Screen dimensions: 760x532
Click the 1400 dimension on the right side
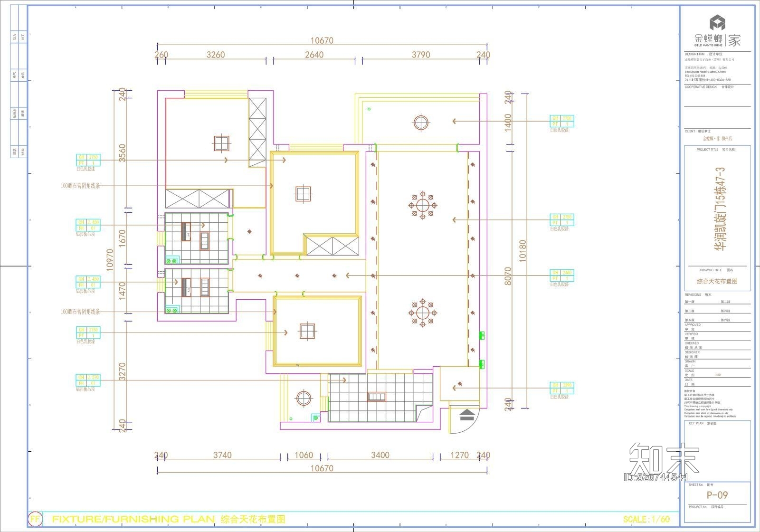tap(508, 123)
